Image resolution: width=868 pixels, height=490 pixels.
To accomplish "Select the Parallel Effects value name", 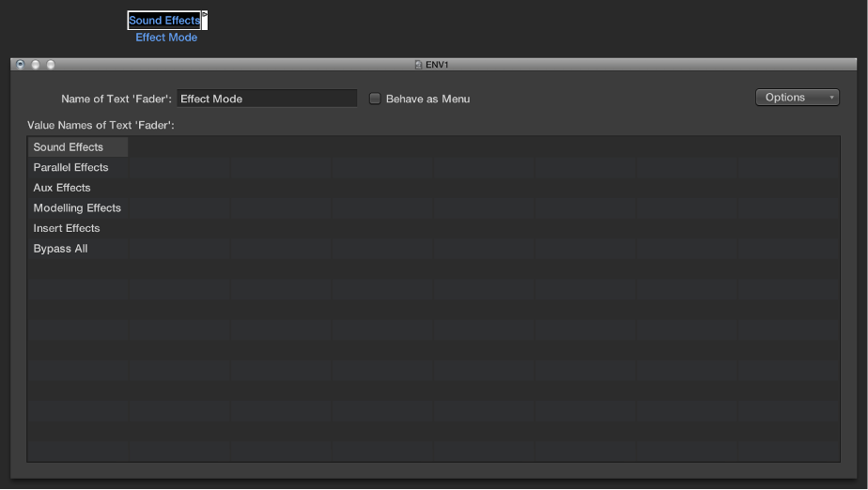I will [x=78, y=168].
